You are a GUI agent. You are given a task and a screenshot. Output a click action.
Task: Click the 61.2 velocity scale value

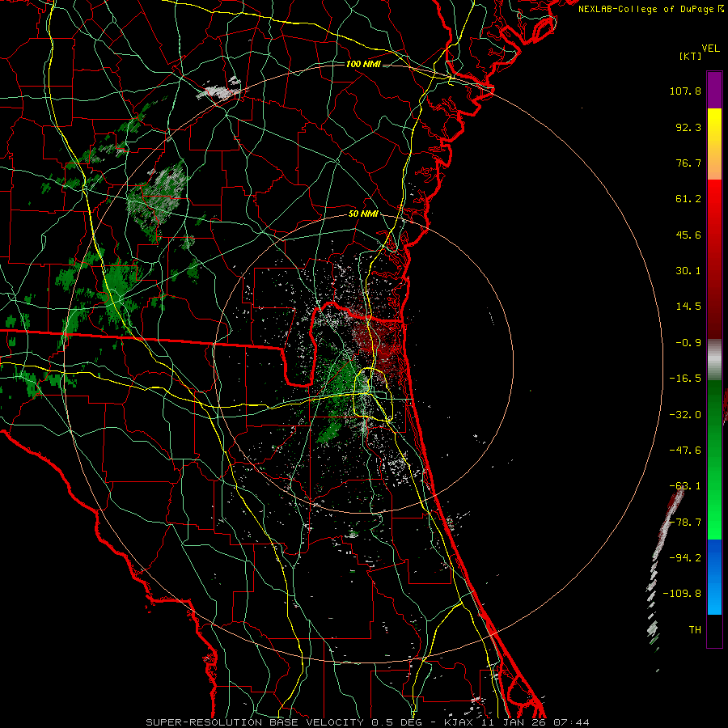pos(688,199)
